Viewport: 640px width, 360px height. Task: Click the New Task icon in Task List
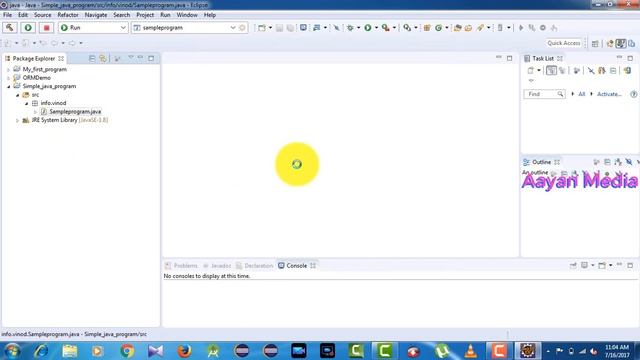click(x=531, y=71)
